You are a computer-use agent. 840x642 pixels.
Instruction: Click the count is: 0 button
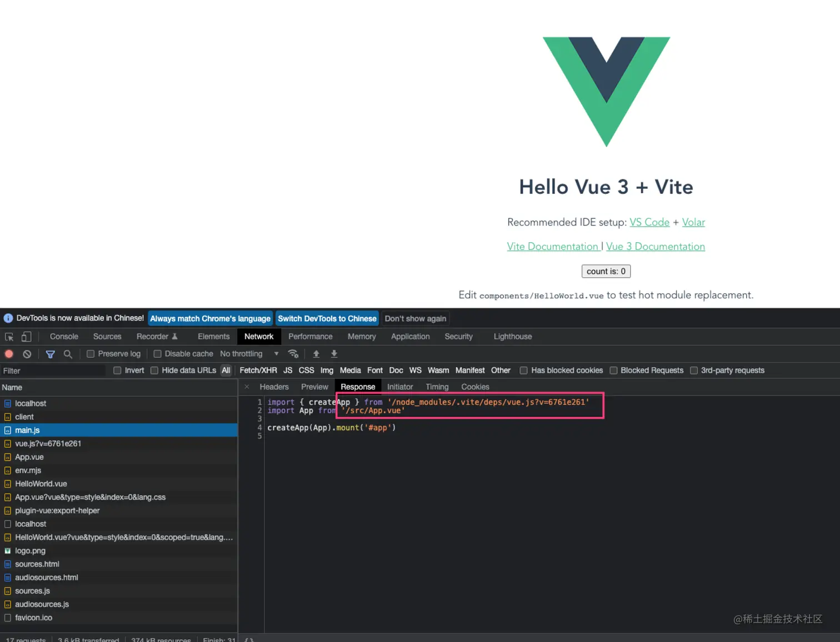tap(606, 272)
